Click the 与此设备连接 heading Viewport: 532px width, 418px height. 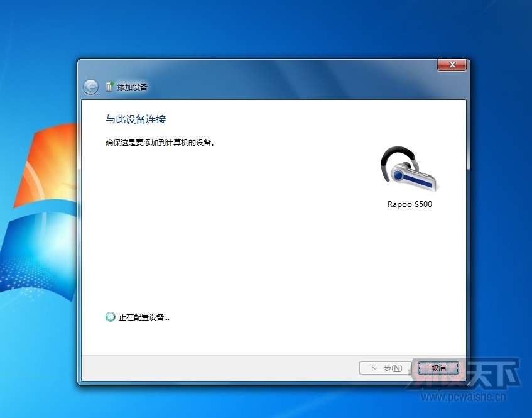tap(136, 119)
